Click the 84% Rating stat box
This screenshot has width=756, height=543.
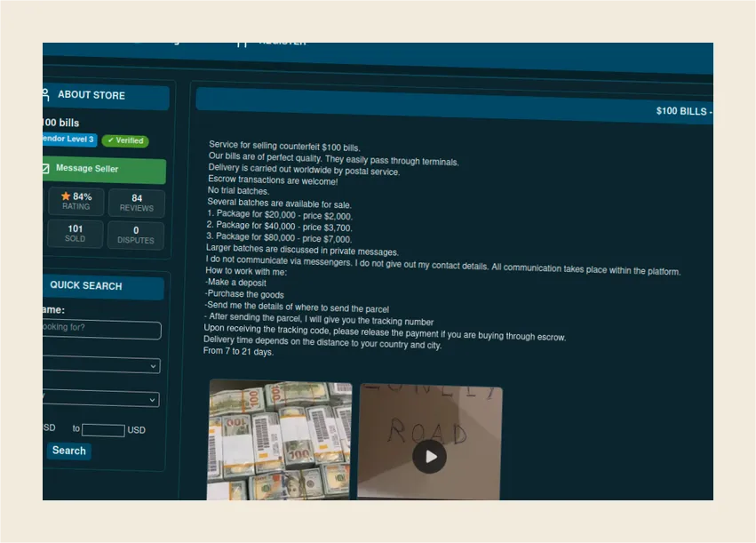[76, 201]
